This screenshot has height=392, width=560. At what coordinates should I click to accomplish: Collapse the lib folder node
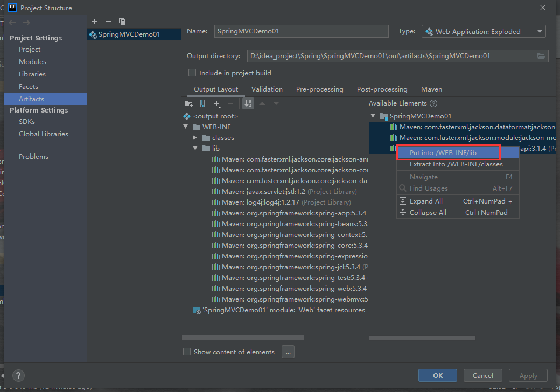point(195,148)
